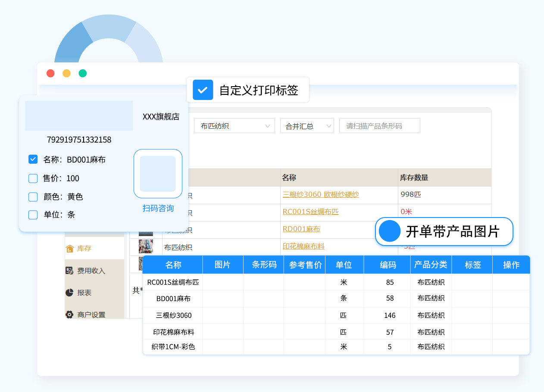Open the 布匹纺织 category dropdown

(x=234, y=126)
